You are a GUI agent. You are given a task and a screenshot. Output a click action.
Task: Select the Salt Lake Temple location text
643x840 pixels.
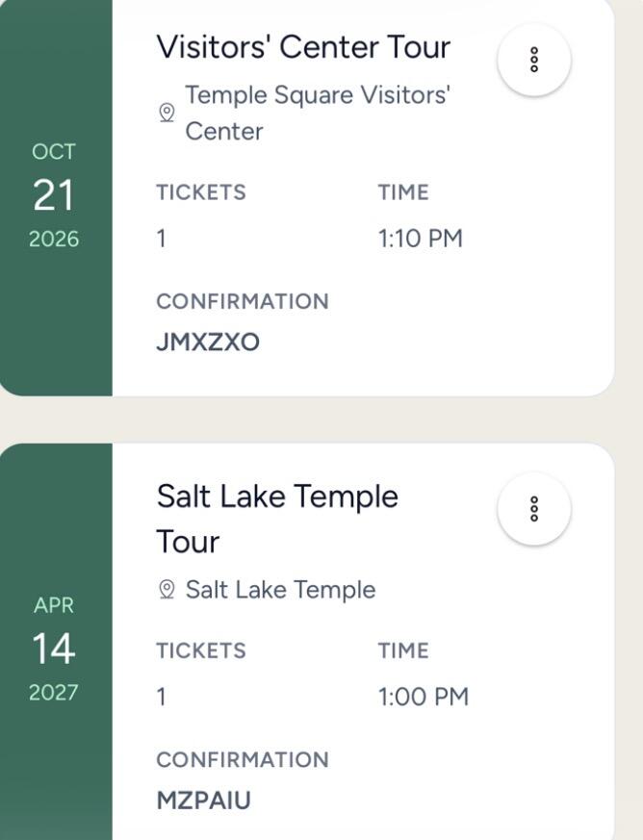280,590
